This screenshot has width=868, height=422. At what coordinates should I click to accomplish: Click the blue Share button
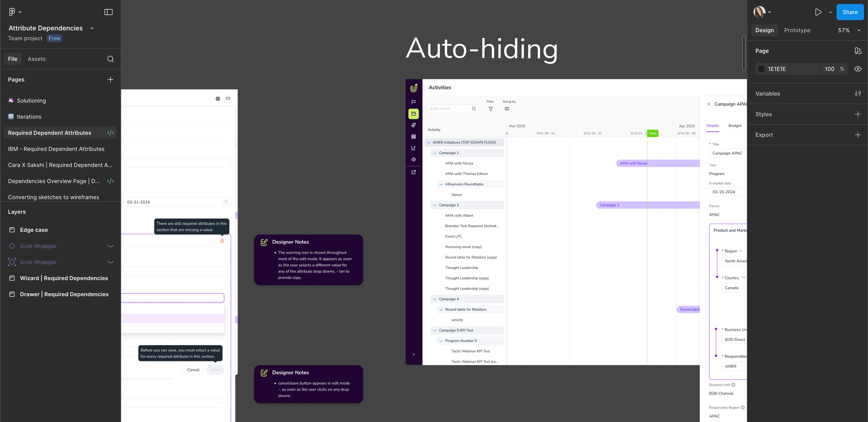tap(850, 12)
